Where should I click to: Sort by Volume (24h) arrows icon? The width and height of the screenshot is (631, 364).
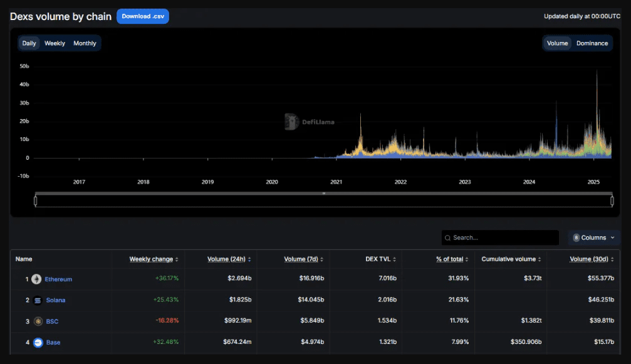(x=249, y=260)
